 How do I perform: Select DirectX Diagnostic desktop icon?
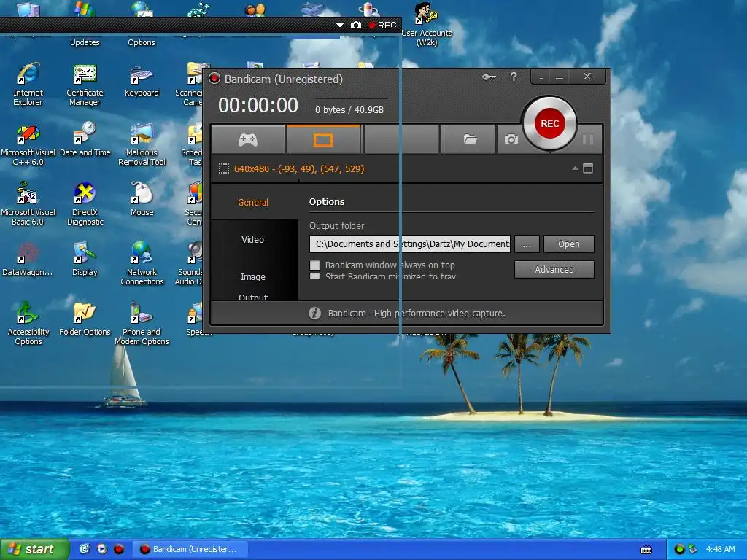pos(85,204)
